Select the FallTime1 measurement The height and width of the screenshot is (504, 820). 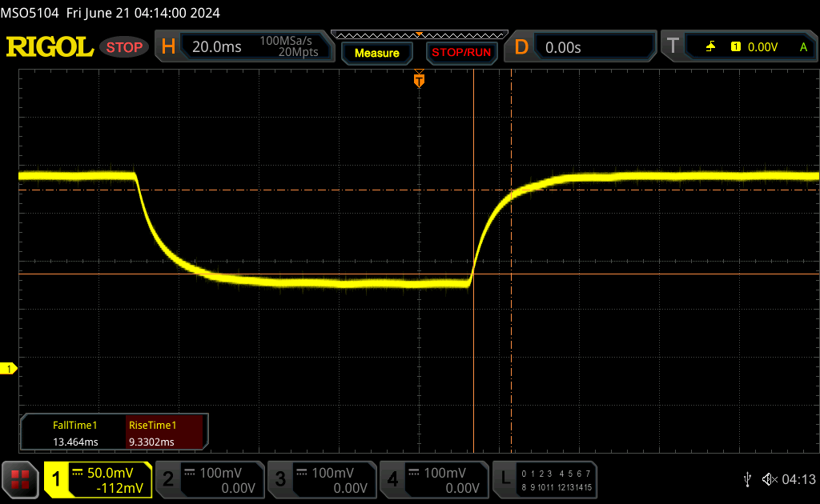click(x=74, y=425)
